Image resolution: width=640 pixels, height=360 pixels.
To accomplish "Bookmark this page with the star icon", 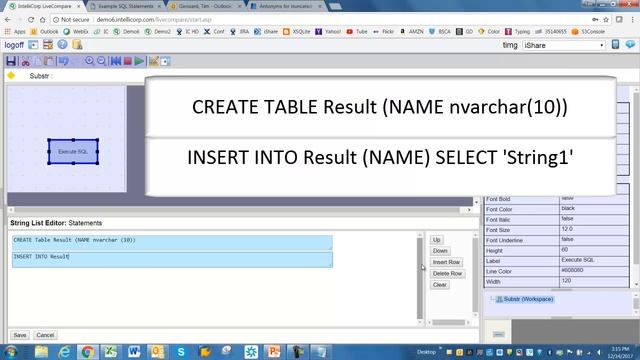I will point(606,20).
